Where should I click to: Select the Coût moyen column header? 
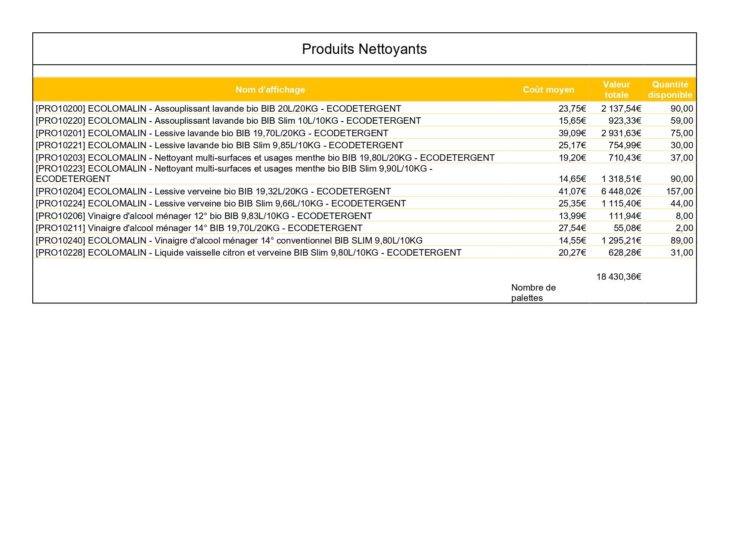[x=548, y=90]
